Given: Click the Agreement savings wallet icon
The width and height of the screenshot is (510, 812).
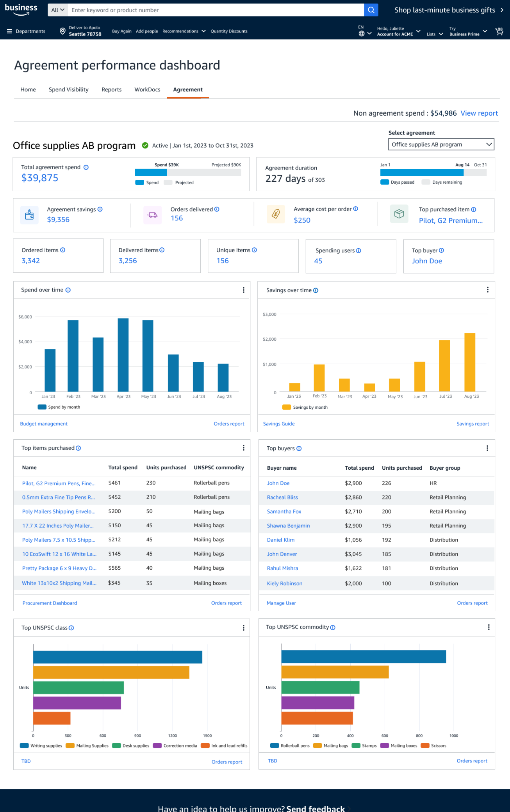Looking at the screenshot, I should point(29,215).
